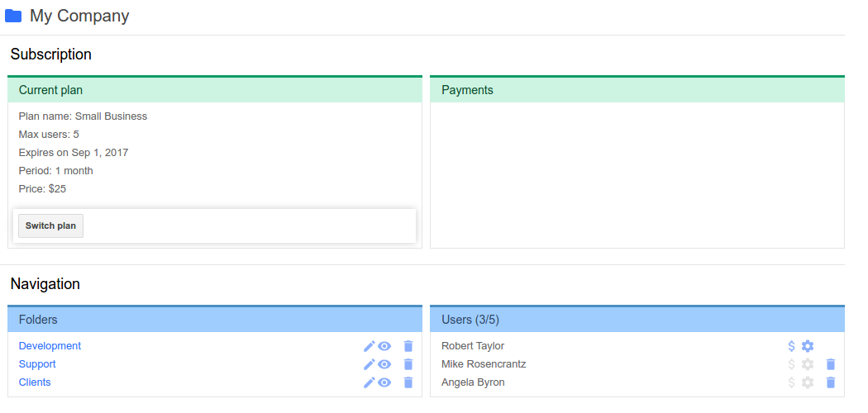Delete user Mike Rosencrantz

(x=831, y=364)
